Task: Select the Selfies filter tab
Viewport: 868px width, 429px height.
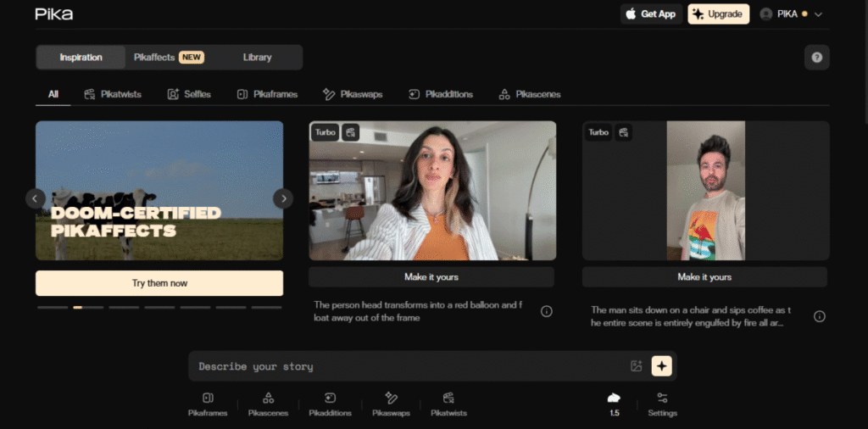Action: tap(189, 94)
